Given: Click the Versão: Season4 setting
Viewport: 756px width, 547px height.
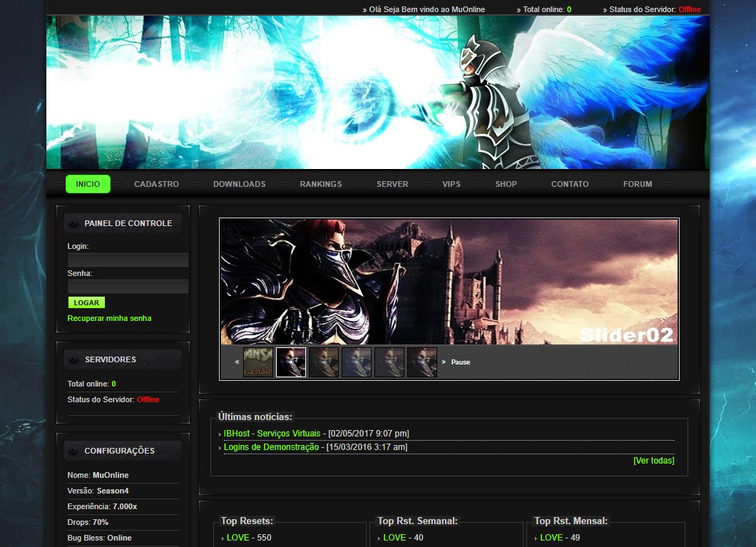Looking at the screenshot, I should 98,491.
